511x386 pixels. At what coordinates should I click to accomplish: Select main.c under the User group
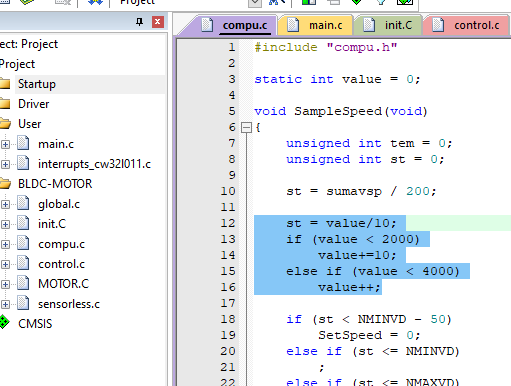(x=56, y=144)
